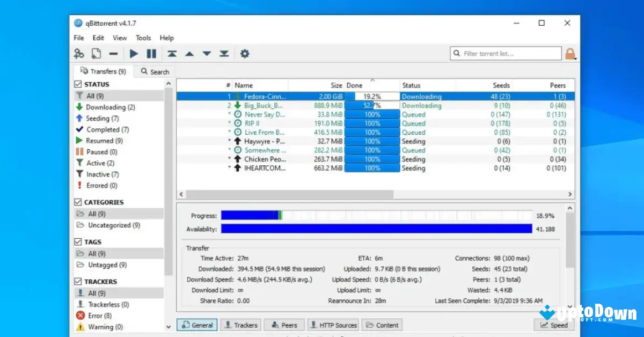Open the Tools menu
The height and width of the screenshot is (337, 644).
(x=143, y=38)
